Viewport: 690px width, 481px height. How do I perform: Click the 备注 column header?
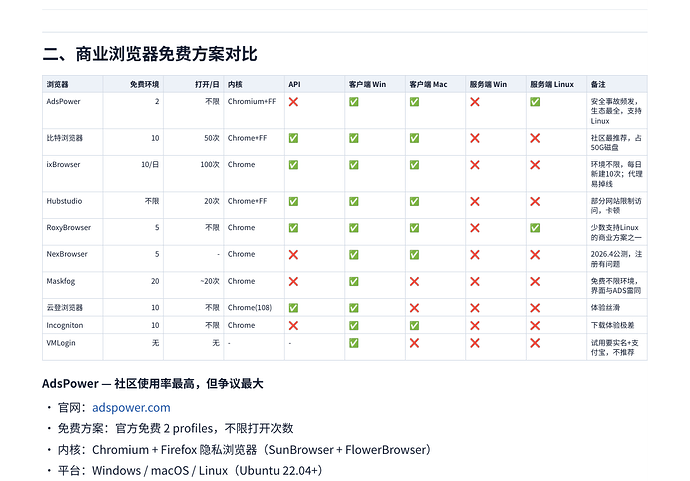click(x=617, y=84)
